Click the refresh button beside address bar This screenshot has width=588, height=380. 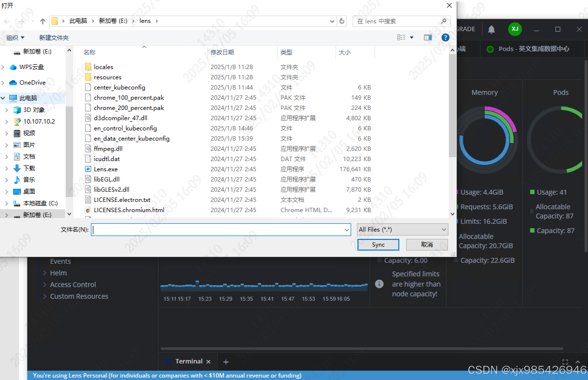pyautogui.click(x=342, y=21)
